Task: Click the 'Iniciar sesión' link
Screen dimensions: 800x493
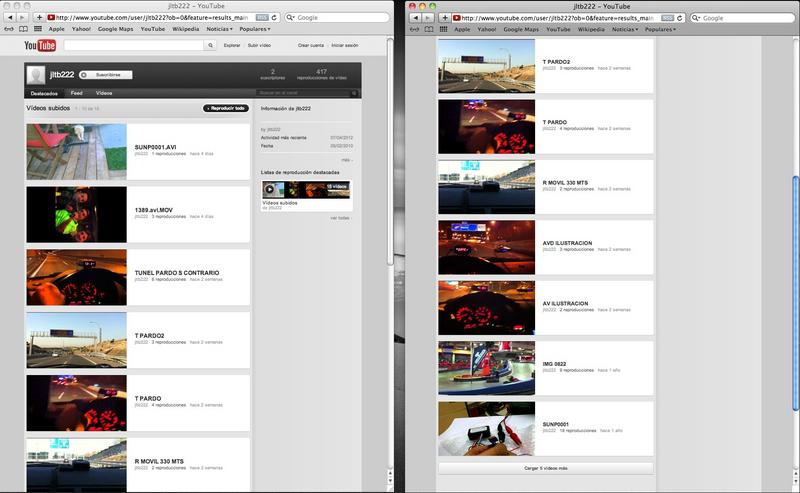Action: coord(343,45)
